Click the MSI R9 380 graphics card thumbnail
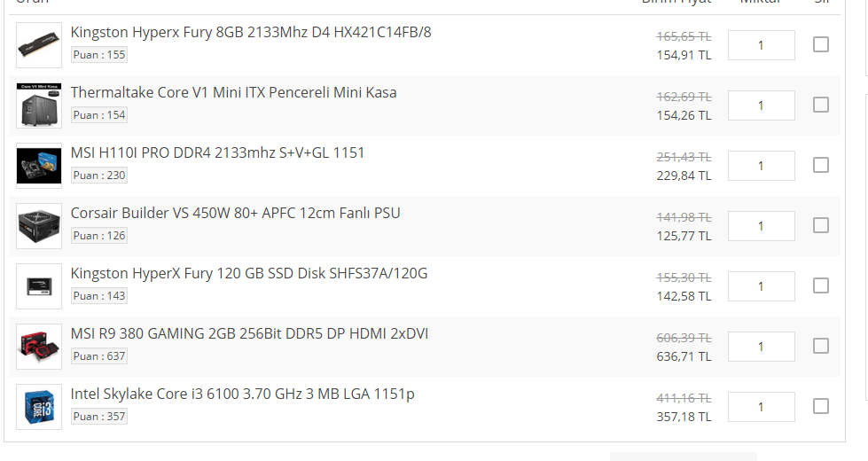This screenshot has width=868, height=461. click(x=39, y=347)
